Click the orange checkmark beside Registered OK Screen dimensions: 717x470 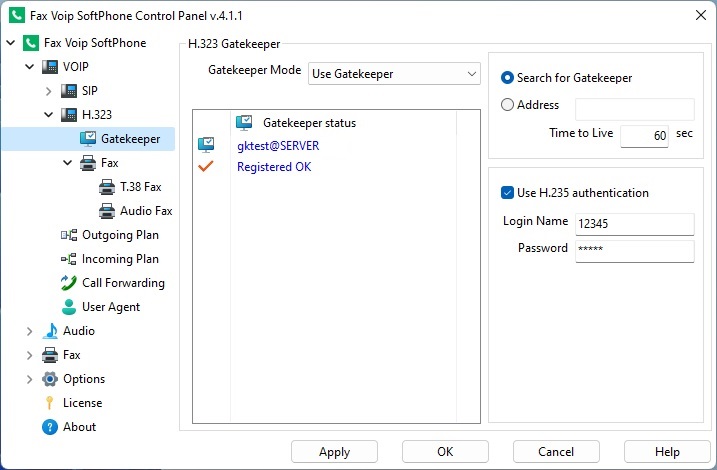pyautogui.click(x=206, y=166)
